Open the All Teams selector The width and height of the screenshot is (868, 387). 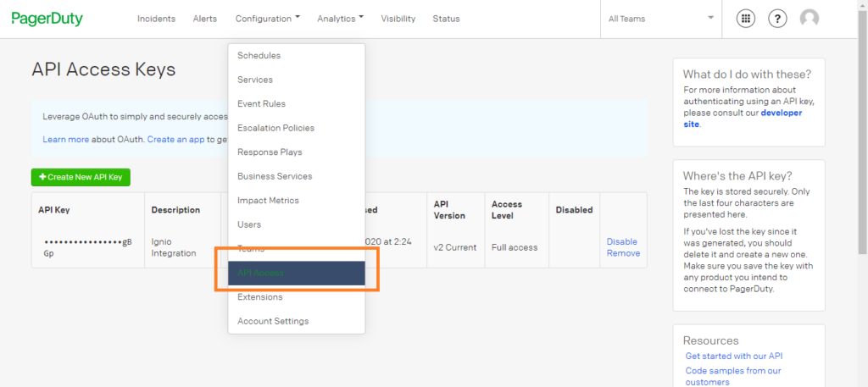[x=660, y=19]
